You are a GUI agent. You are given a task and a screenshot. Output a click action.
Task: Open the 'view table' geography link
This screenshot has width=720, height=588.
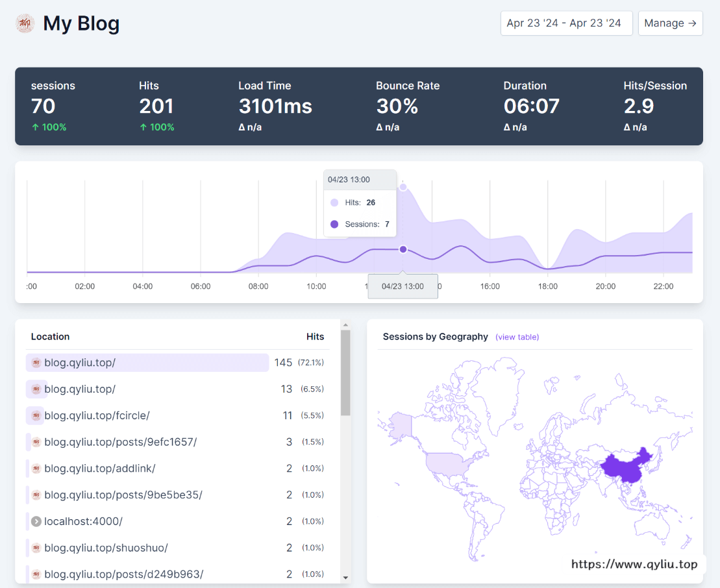click(517, 337)
